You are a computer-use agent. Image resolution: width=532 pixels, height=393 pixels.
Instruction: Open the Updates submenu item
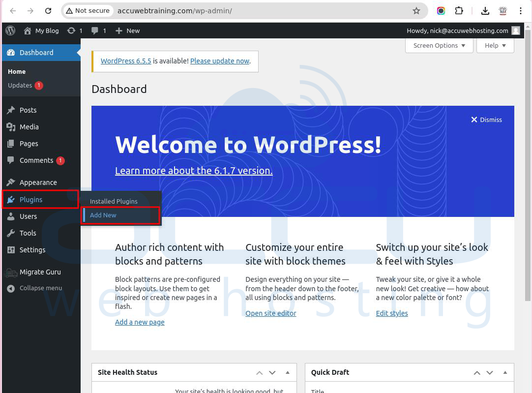pyautogui.click(x=20, y=85)
